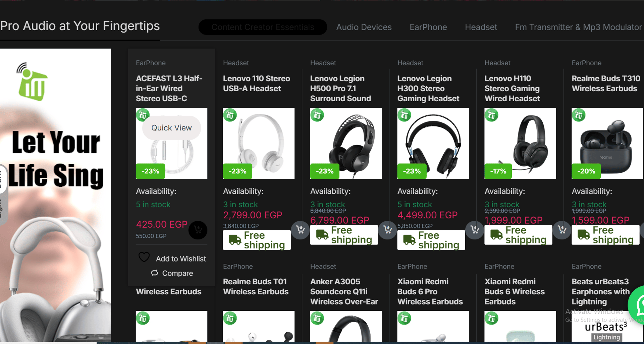The image size is (644, 344).
Task: Click the green badge on Legion H500 image
Action: (x=317, y=115)
